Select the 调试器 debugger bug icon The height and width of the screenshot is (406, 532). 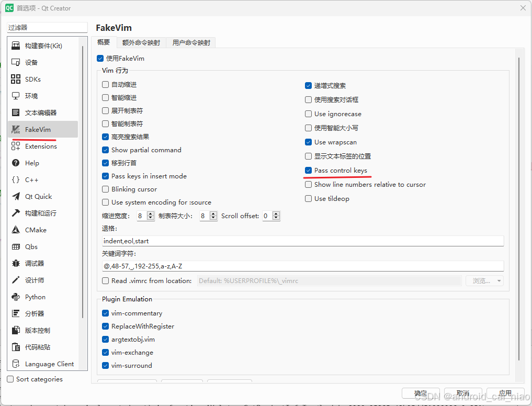click(x=16, y=263)
